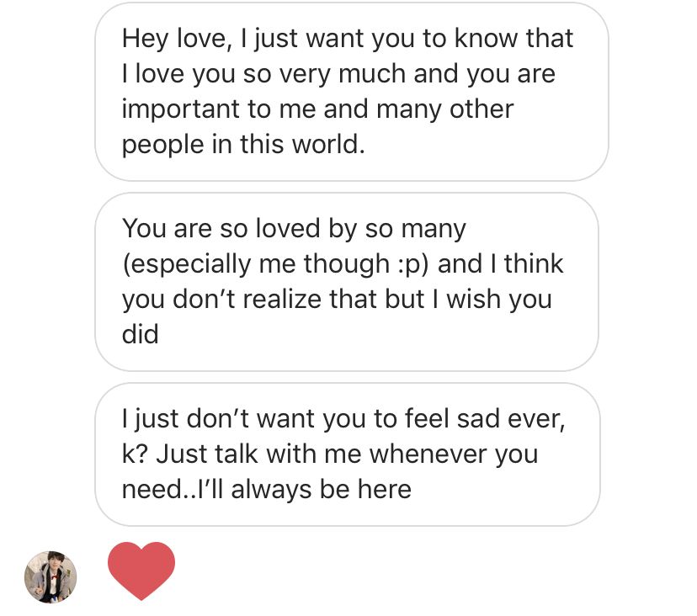
Task: Select the message starting 'Hey love, I just'
Action: coord(352,92)
